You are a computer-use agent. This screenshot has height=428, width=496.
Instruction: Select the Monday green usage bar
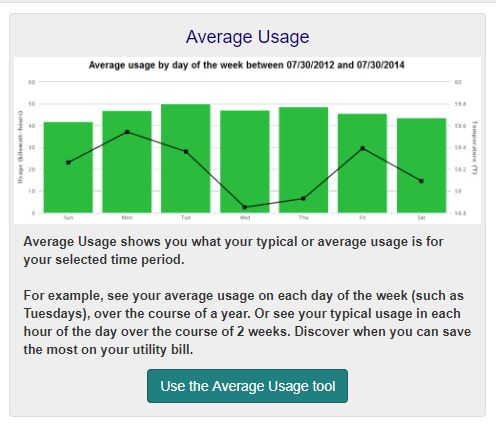(127, 162)
